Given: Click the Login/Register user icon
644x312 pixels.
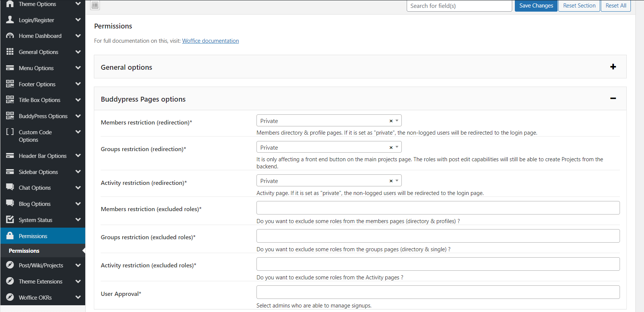Looking at the screenshot, I should (x=10, y=20).
